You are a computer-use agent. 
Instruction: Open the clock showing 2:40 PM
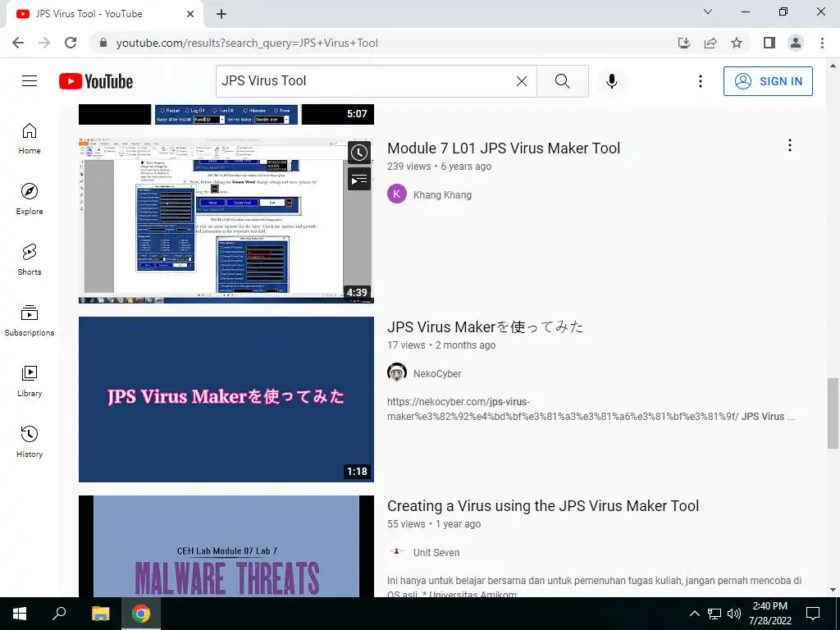pos(769,614)
